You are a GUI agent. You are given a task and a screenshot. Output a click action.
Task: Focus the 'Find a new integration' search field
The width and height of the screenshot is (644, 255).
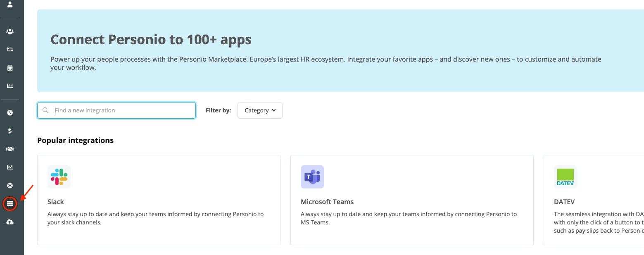point(116,110)
